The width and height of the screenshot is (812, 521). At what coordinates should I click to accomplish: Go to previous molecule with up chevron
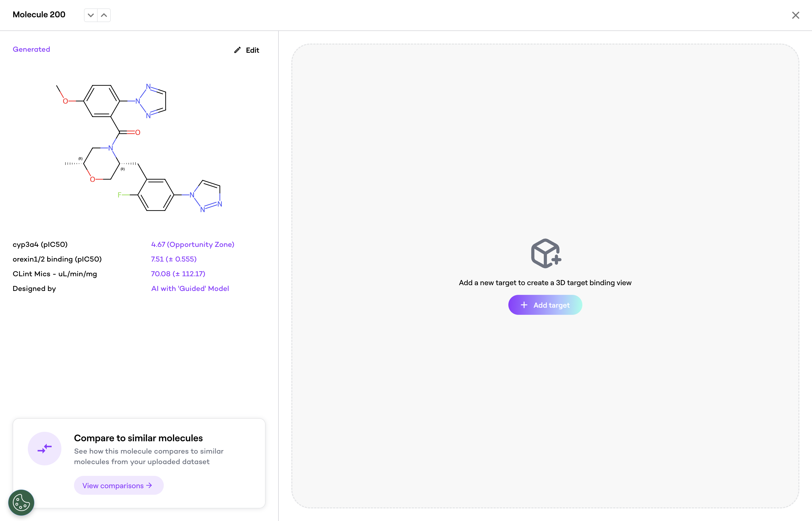(104, 15)
